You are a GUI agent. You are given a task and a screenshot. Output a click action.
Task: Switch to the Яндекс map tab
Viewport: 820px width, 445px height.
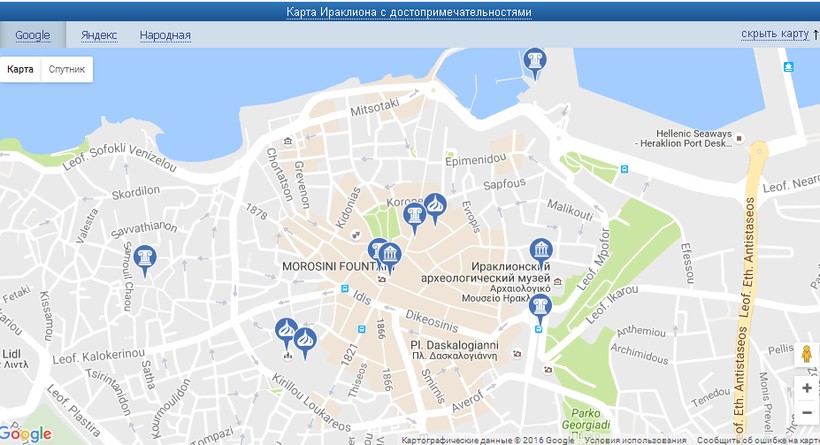point(98,35)
